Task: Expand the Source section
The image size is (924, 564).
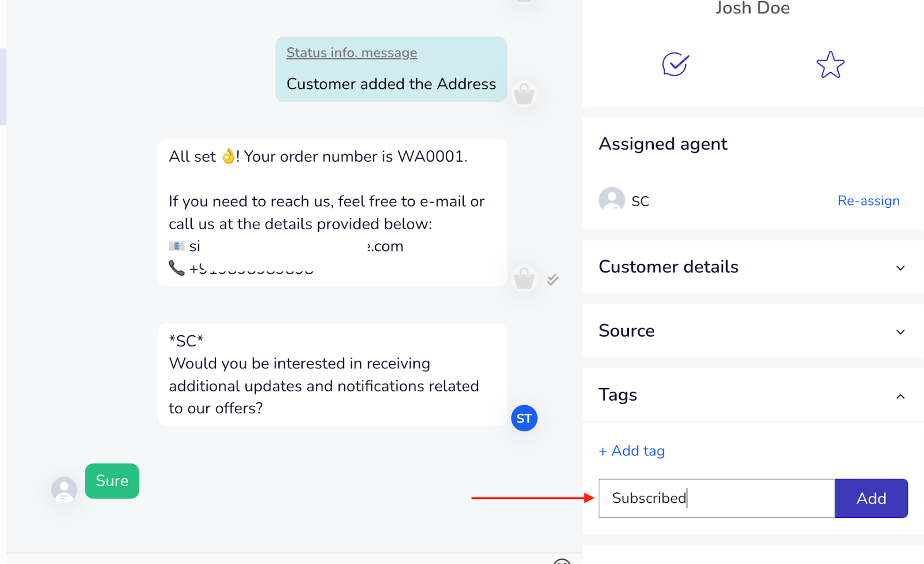Action: point(753,331)
